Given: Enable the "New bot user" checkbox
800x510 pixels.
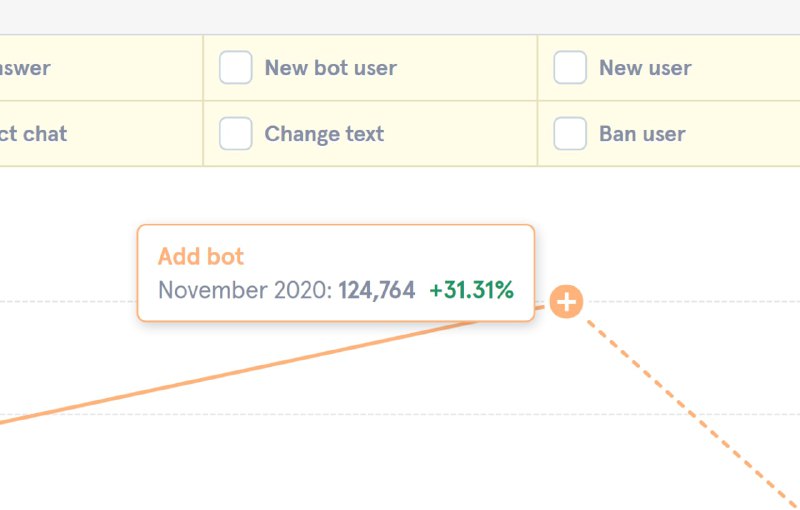Looking at the screenshot, I should coord(236,68).
